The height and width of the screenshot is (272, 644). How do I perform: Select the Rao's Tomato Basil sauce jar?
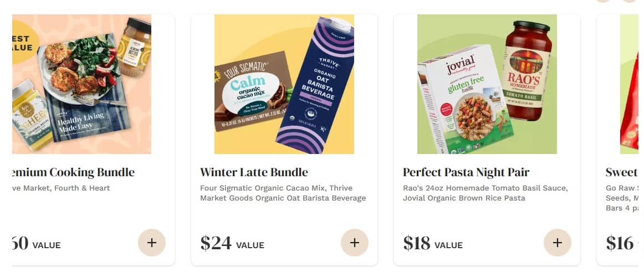tap(528, 70)
